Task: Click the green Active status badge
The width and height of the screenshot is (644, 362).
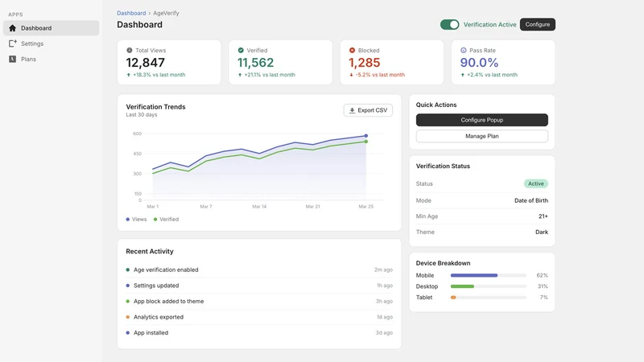Action: coord(535,183)
